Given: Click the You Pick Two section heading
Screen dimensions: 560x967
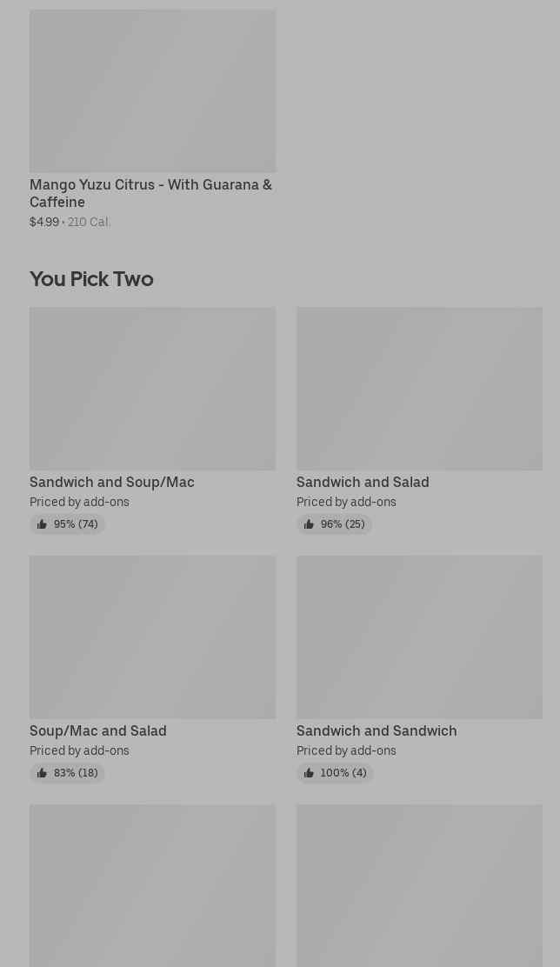Looking at the screenshot, I should click(91, 279).
